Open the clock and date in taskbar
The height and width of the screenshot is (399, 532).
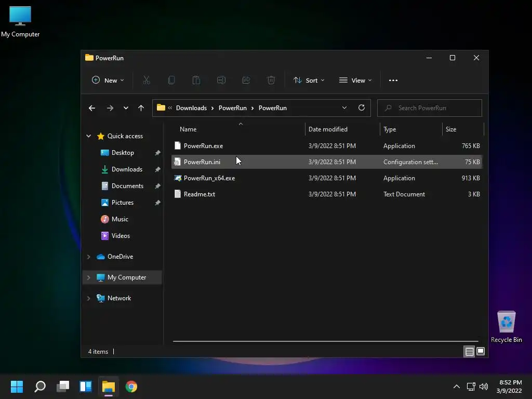click(x=509, y=387)
